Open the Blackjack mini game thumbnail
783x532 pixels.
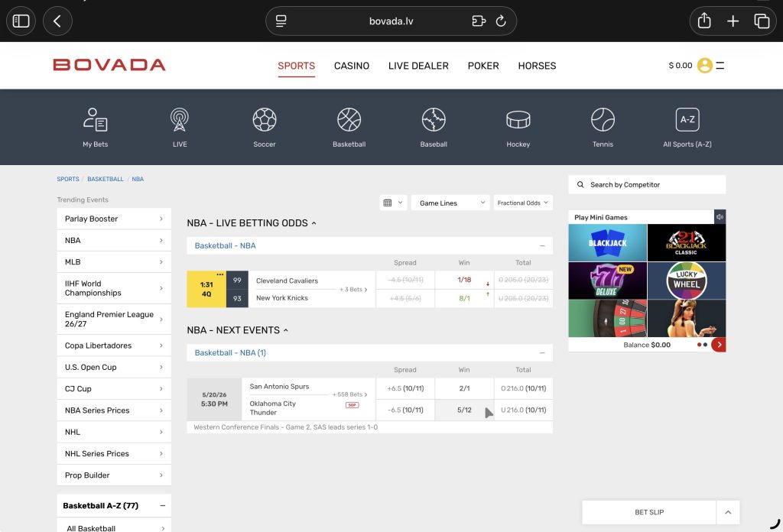[x=608, y=242]
